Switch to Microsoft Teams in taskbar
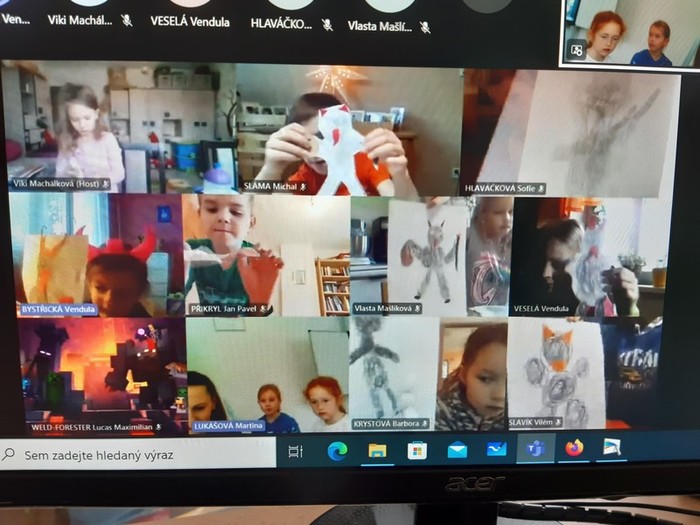Viewport: 700px width, 525px height. (535, 448)
